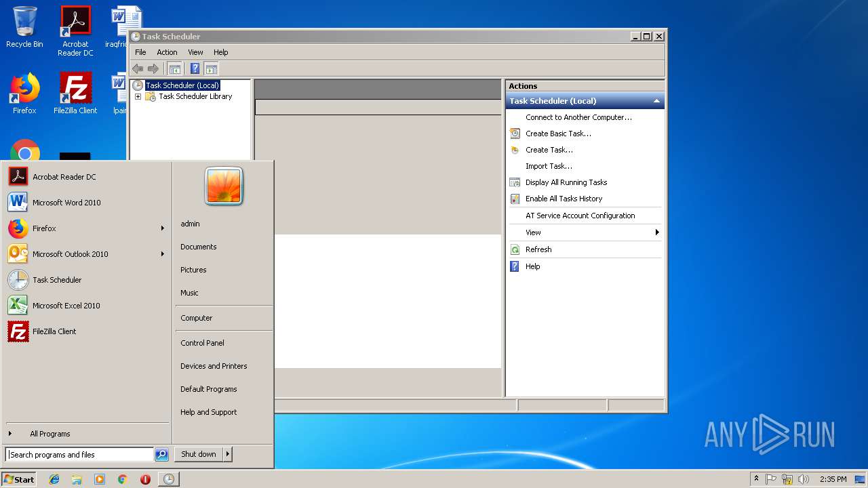The width and height of the screenshot is (868, 488).
Task: Click the Forward arrow in Task Scheduler toolbar
Action: point(153,68)
